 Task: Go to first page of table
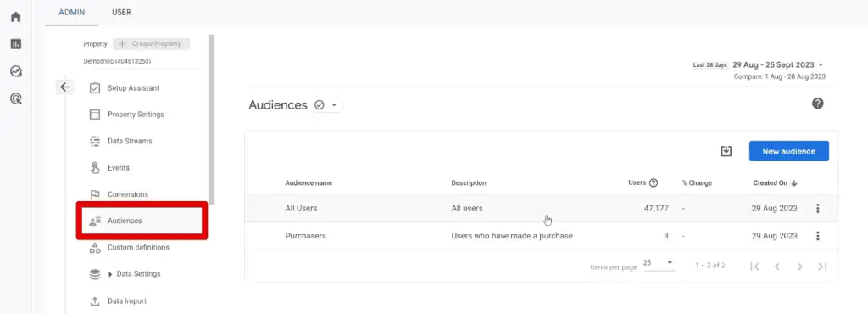click(x=754, y=266)
